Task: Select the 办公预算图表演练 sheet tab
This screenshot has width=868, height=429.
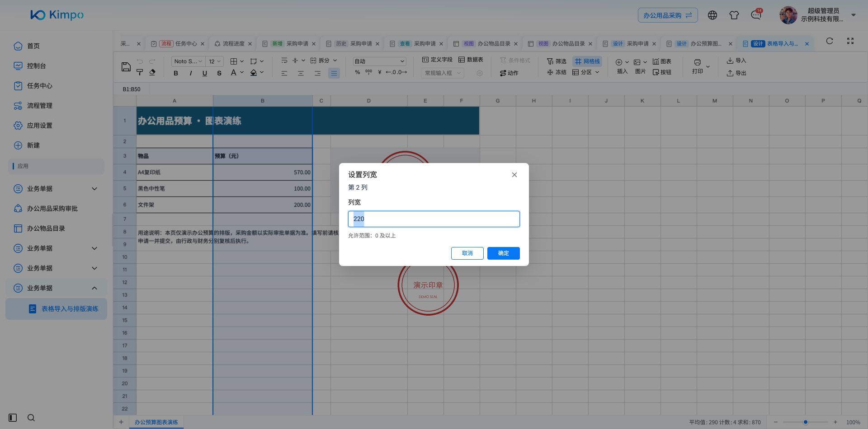Action: click(156, 422)
